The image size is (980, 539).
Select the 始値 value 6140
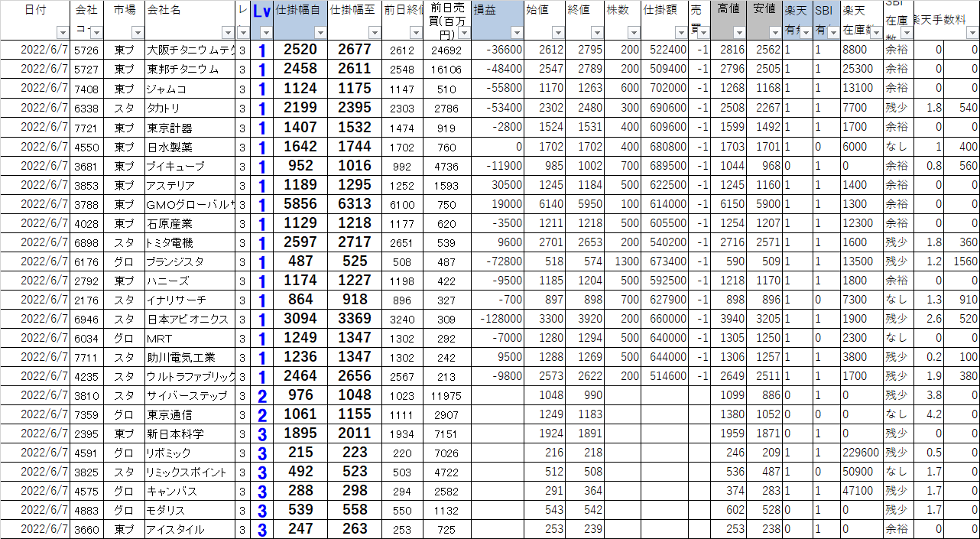546,204
